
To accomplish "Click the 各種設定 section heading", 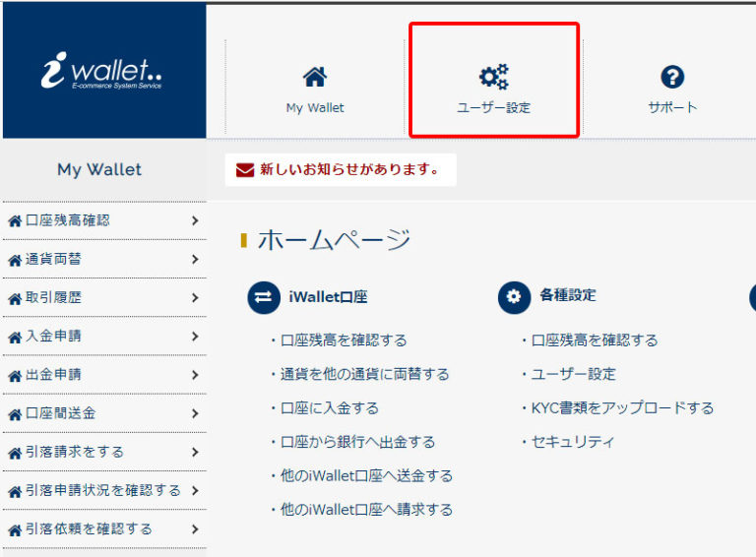I will pyautogui.click(x=568, y=295).
